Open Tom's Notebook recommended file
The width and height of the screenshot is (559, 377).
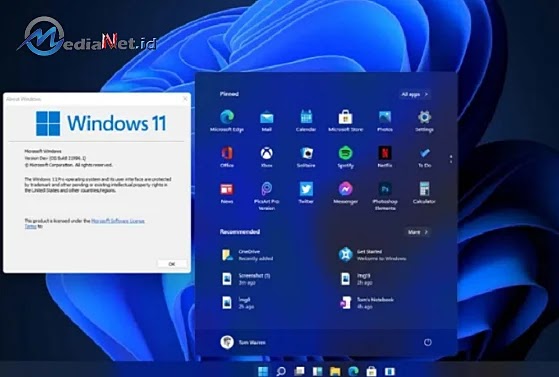[x=366, y=303]
